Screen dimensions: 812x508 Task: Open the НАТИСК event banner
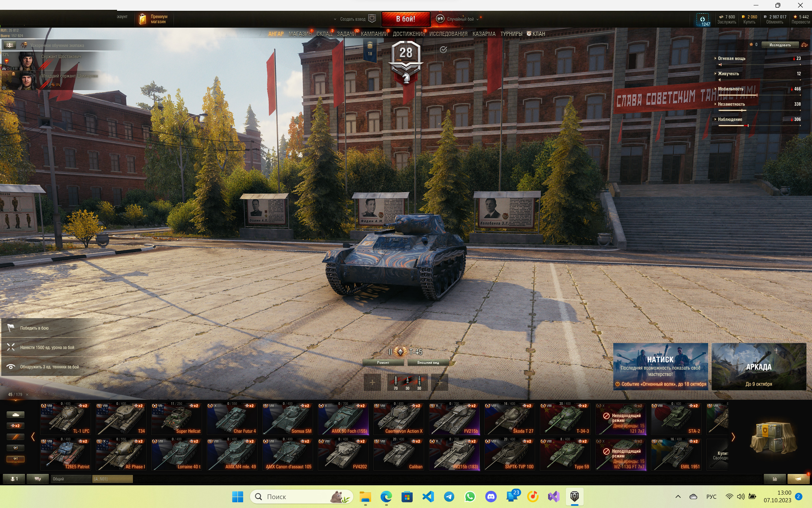(x=660, y=366)
